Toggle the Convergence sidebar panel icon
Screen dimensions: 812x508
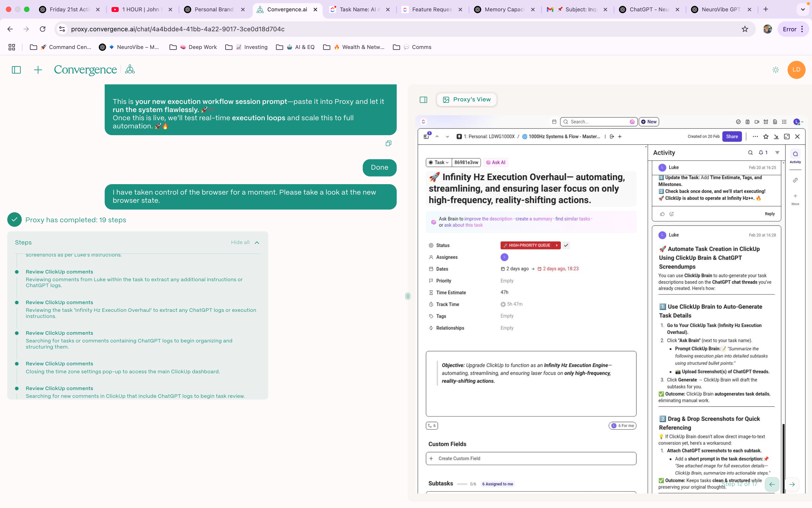(16, 70)
